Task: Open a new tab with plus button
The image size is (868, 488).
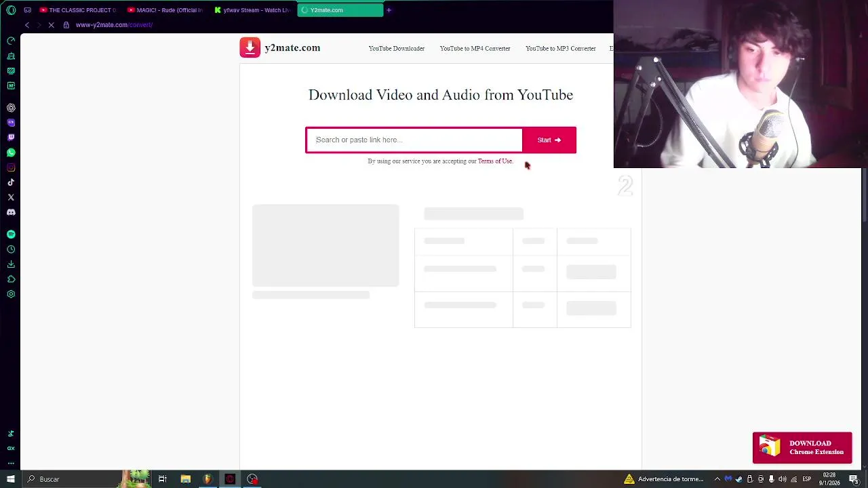Action: [389, 10]
